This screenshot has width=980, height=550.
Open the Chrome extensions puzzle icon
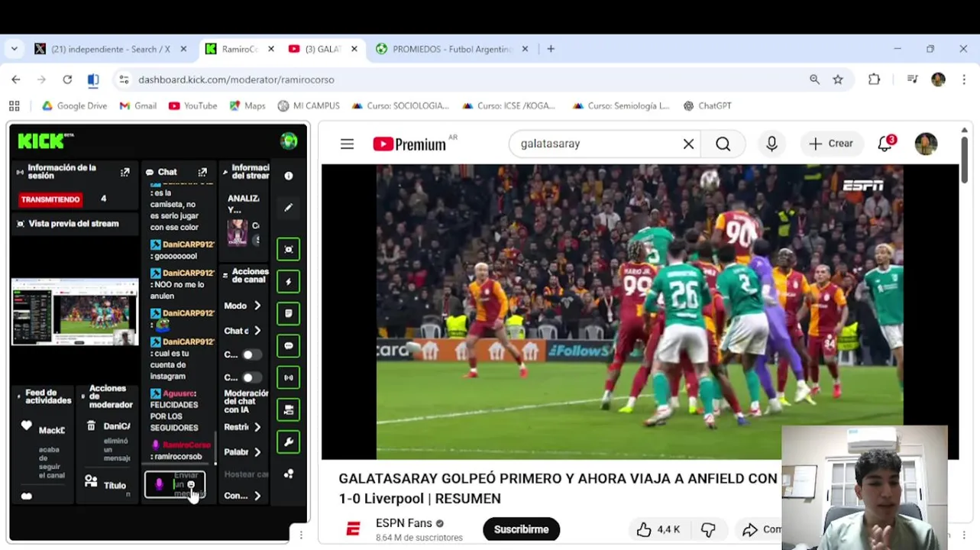pyautogui.click(x=874, y=79)
